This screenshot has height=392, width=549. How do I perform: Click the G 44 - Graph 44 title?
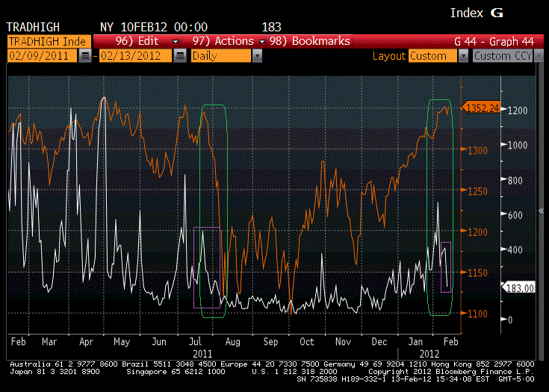[x=494, y=42]
